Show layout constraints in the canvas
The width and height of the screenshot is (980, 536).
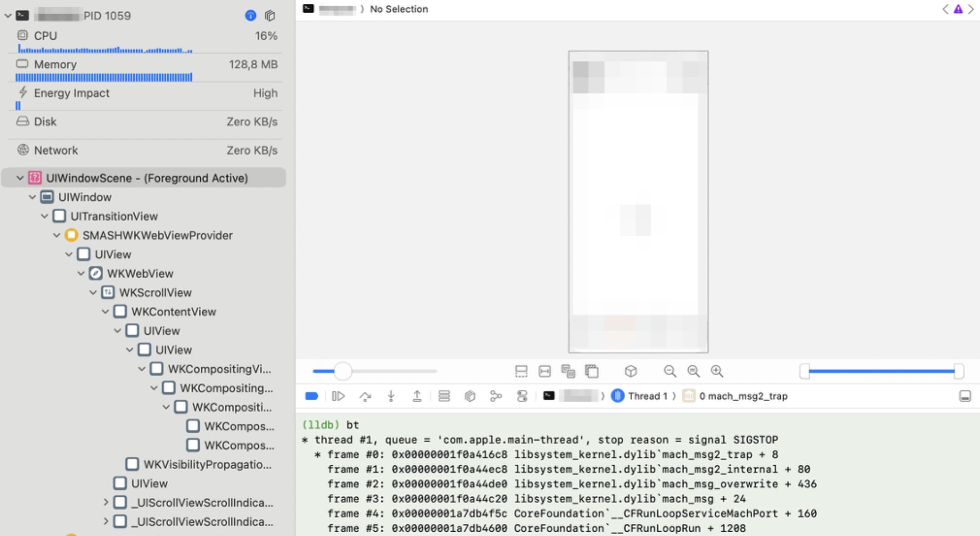pyautogui.click(x=545, y=371)
